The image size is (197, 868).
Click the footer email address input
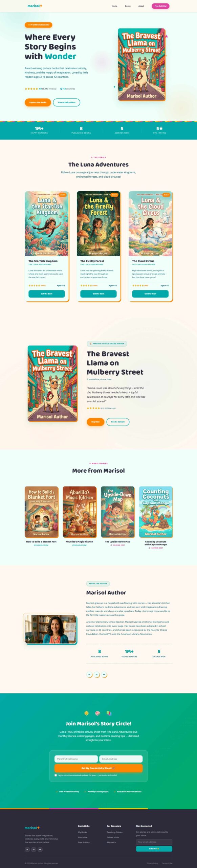click(x=154, y=842)
